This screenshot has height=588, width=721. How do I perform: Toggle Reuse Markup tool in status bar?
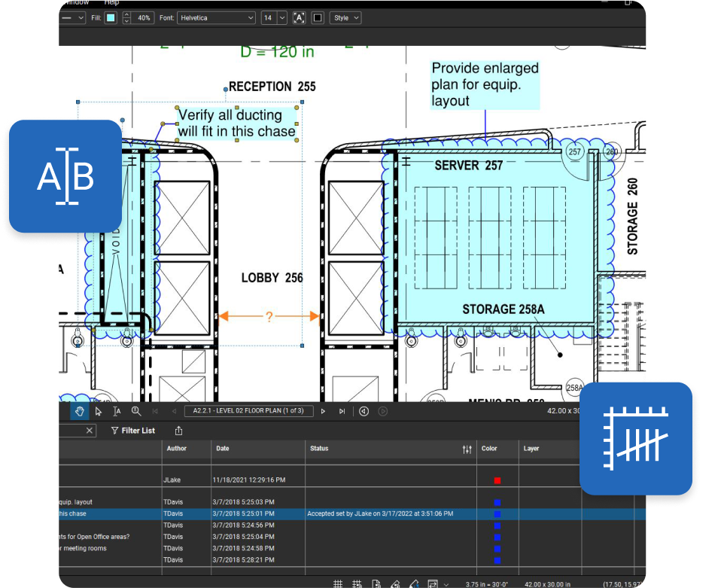414,584
